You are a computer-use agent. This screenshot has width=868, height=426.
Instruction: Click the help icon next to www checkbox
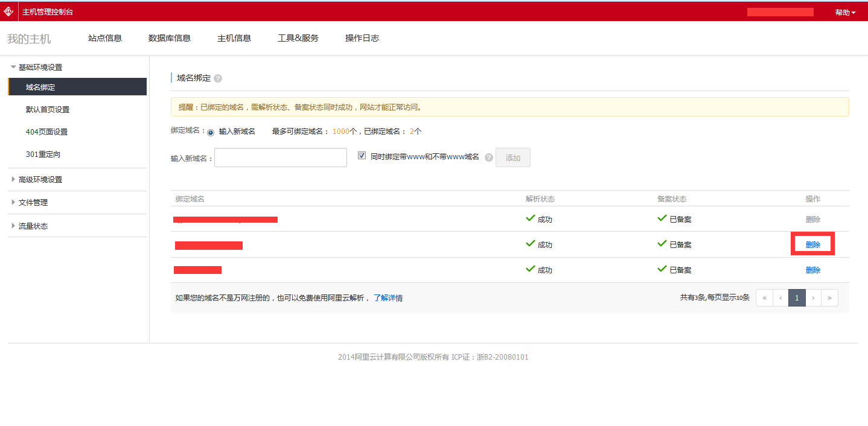pyautogui.click(x=489, y=157)
